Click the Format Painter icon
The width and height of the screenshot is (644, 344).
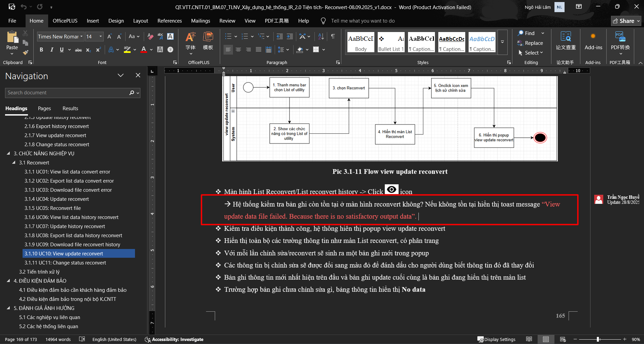coord(25,52)
